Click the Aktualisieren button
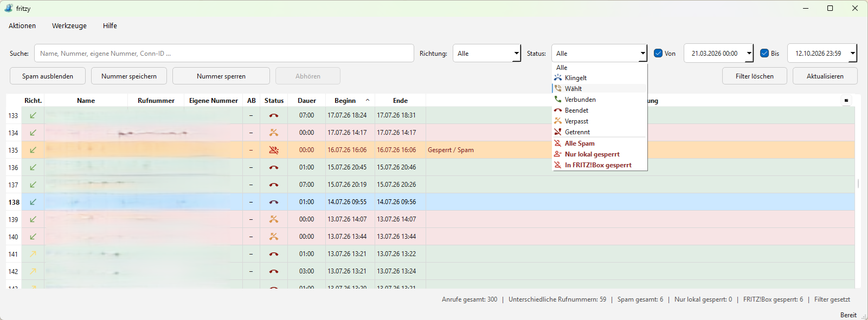The height and width of the screenshot is (320, 868). pos(825,76)
